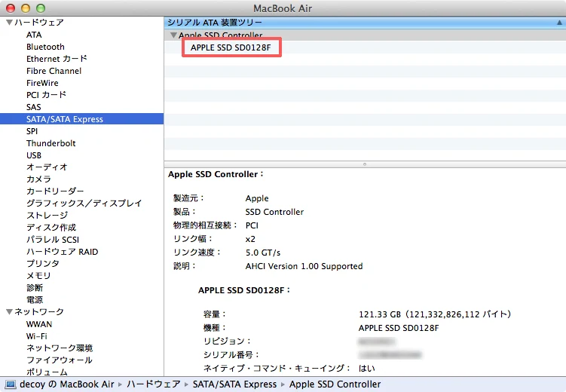Click decoy の MacBook Air in path bar
This screenshot has width=566, height=392.
click(x=67, y=384)
